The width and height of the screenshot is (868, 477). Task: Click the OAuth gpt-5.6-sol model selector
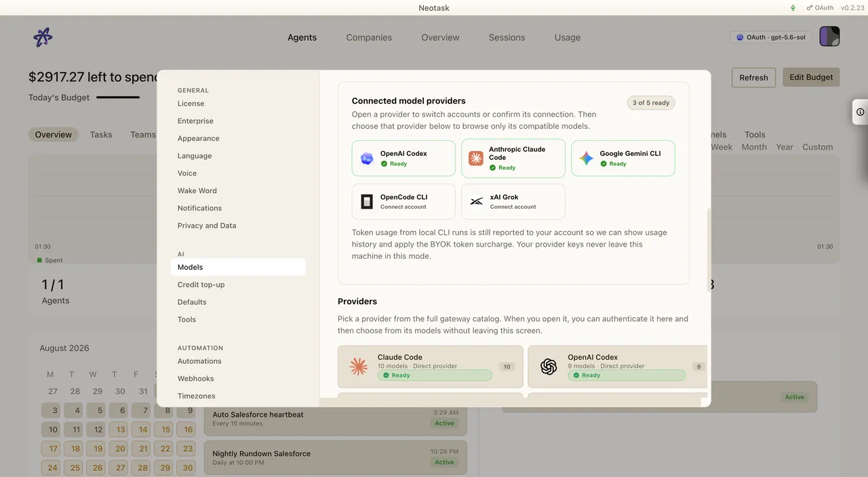pyautogui.click(x=770, y=37)
